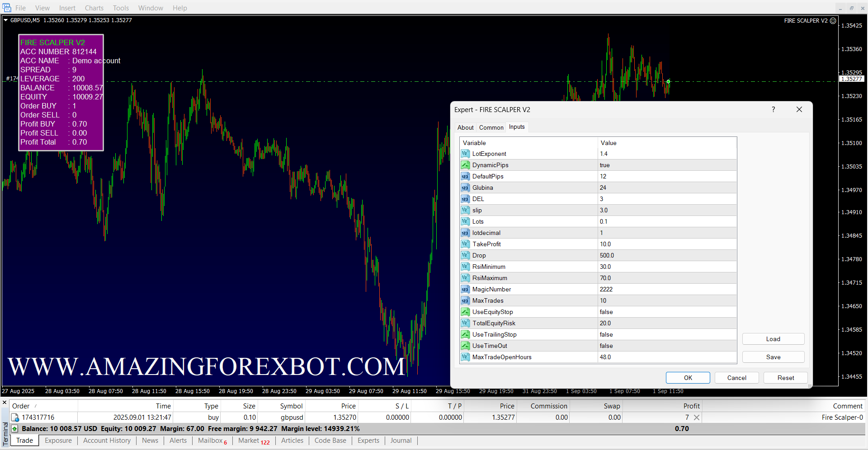Click the icon beside TakeProfit variable
The width and height of the screenshot is (868, 450).
click(x=465, y=244)
